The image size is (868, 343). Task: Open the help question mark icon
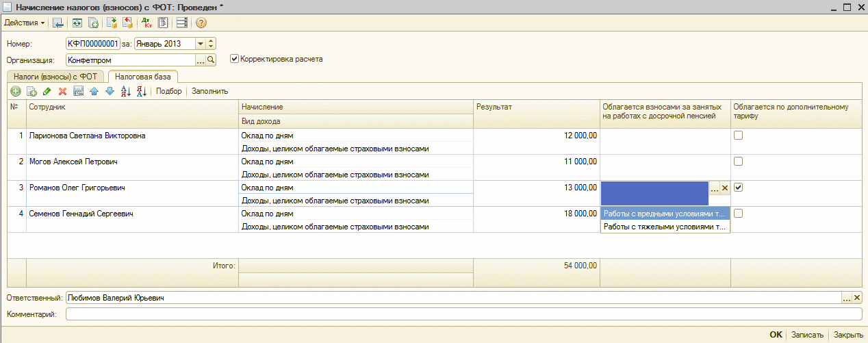[201, 23]
